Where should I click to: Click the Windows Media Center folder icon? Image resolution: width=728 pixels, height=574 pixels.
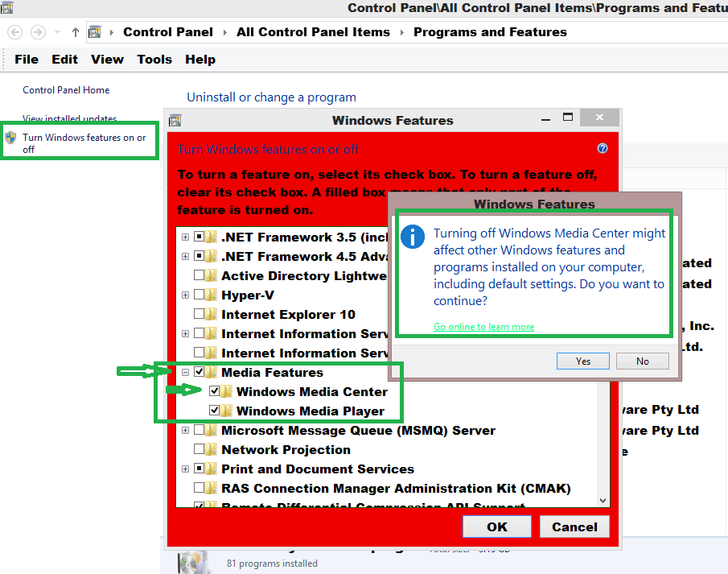227,391
